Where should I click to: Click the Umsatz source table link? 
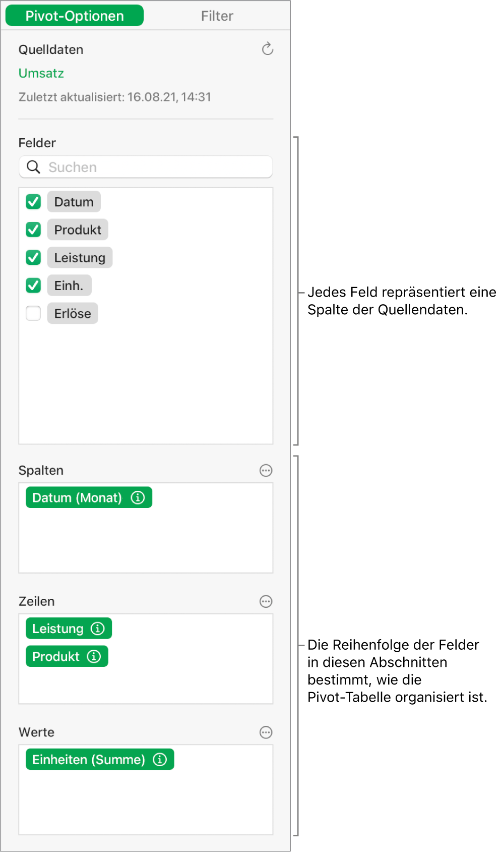(x=41, y=74)
